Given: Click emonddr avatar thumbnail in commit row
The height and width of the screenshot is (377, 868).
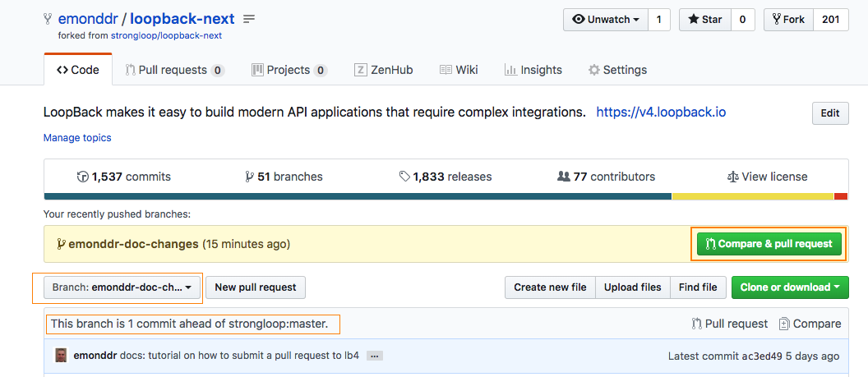Looking at the screenshot, I should [61, 356].
